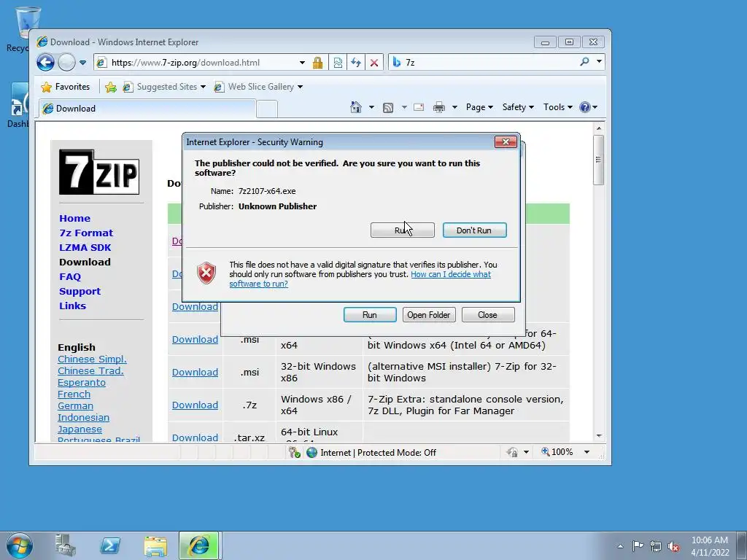
Task: Open Web Slice Gallery dropdown
Action: click(x=259, y=87)
